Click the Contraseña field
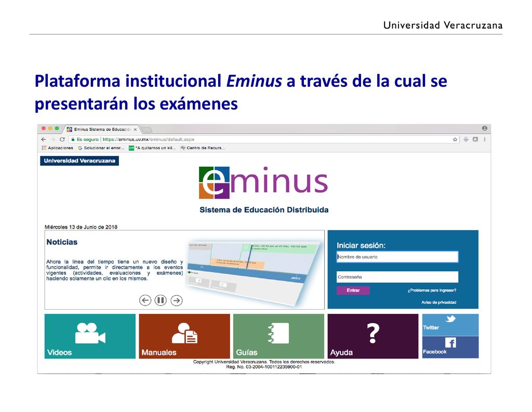Screen dimensions: 532x412 click(x=397, y=277)
